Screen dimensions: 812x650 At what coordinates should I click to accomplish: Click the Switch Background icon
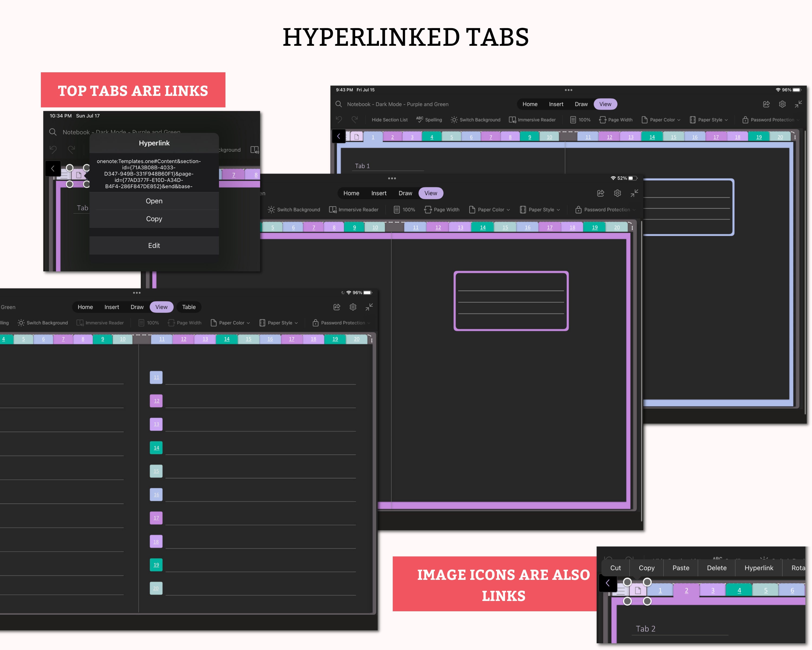[454, 119]
